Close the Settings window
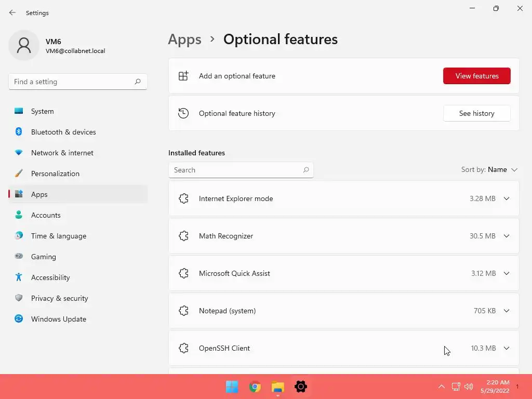Screen dimensions: 532x399 pyautogui.click(x=520, y=8)
